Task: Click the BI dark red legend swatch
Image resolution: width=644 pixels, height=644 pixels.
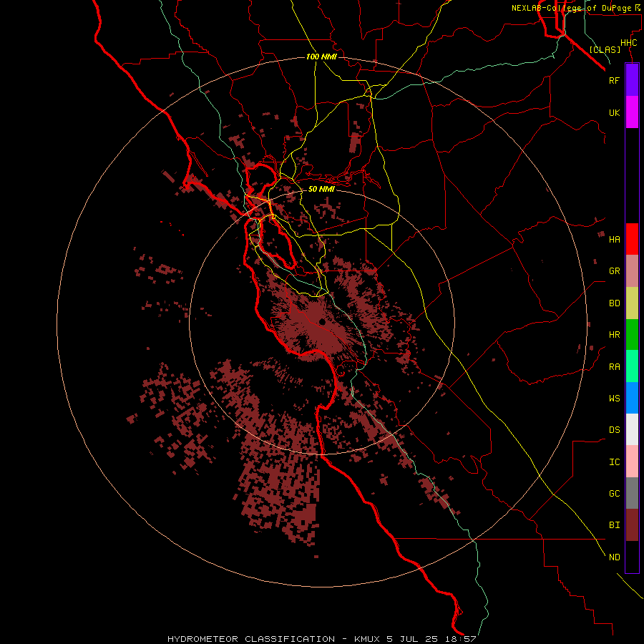Action: tap(632, 525)
